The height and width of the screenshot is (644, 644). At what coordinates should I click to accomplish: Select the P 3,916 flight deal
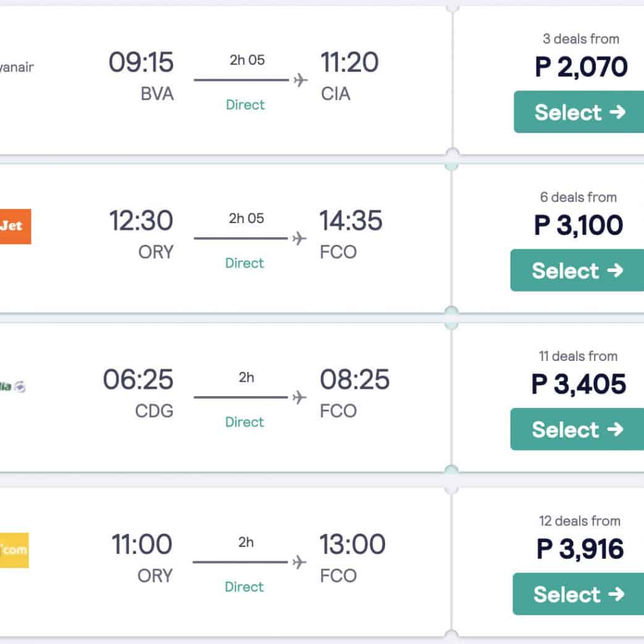click(578, 595)
